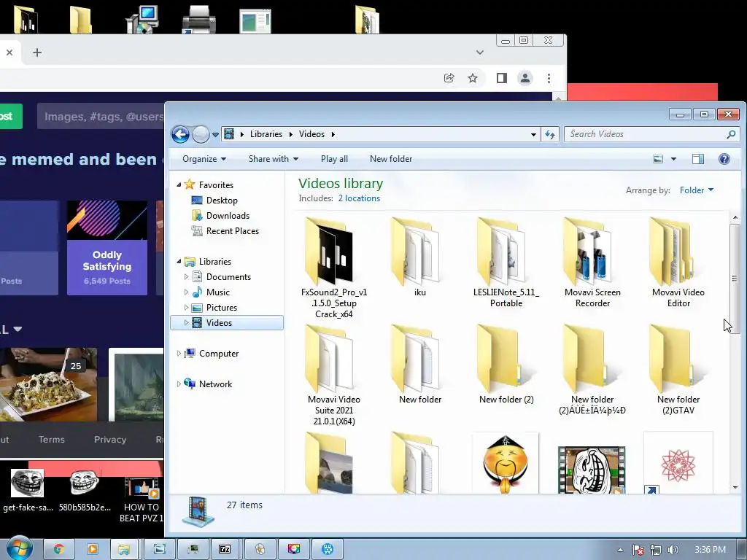Click the file list vertical scrollbar
747x560 pixels.
pos(735,279)
